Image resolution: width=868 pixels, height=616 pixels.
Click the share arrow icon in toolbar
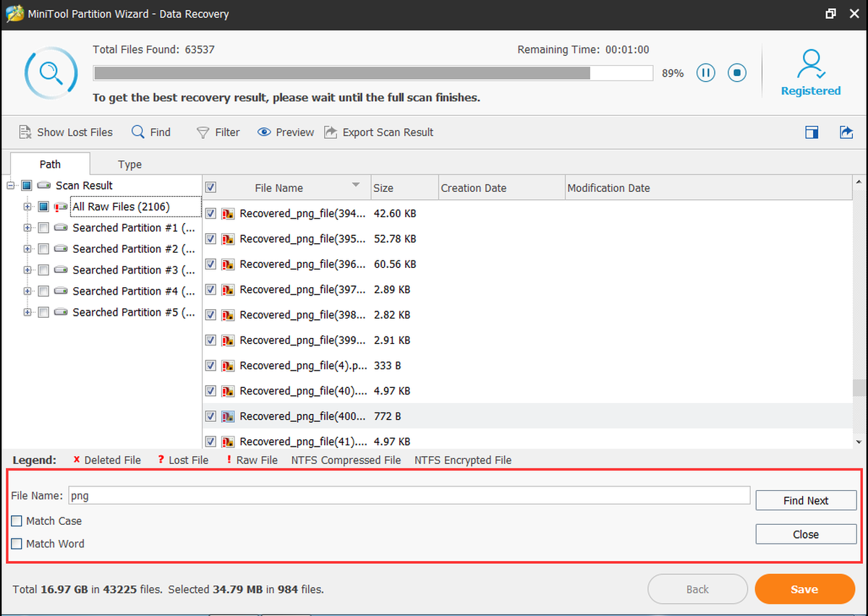point(846,132)
